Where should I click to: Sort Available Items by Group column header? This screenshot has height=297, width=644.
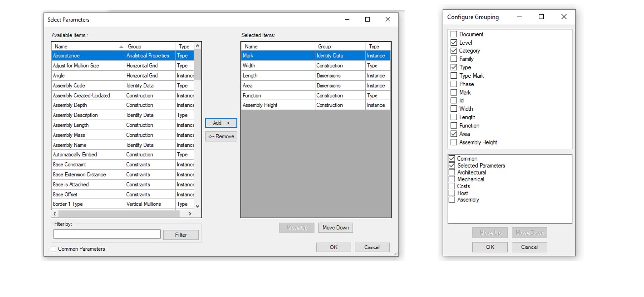(x=149, y=46)
